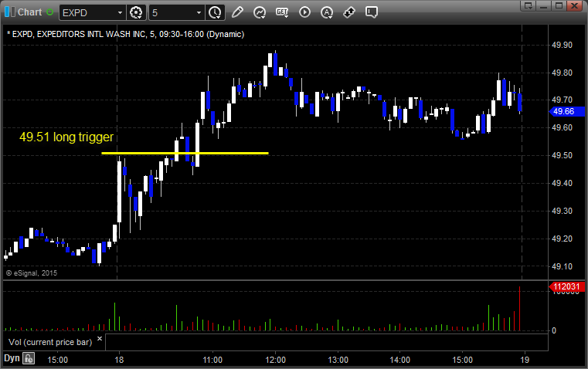This screenshot has width=588, height=369.
Task: Click date label 18 on time axis
Action: click(119, 360)
